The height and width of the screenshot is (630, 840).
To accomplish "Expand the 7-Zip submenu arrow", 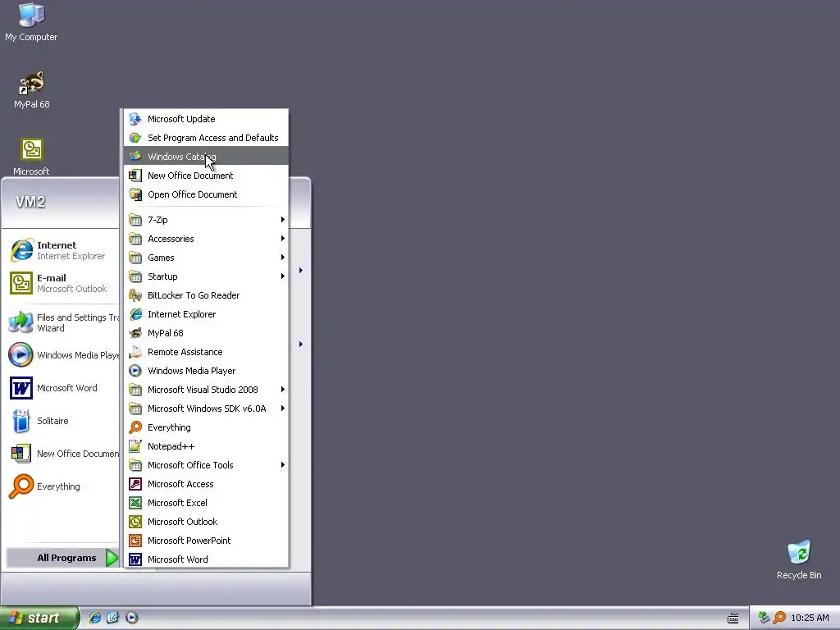I will pos(282,220).
